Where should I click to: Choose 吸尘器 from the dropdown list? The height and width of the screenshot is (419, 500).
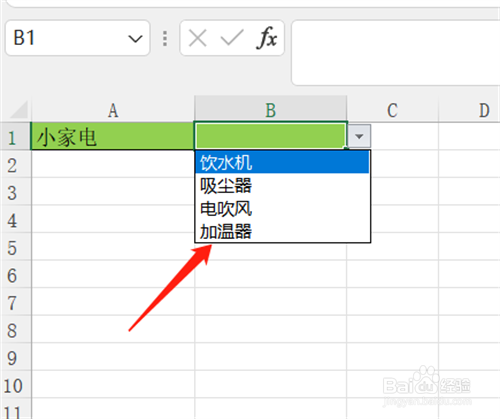[x=282, y=185]
